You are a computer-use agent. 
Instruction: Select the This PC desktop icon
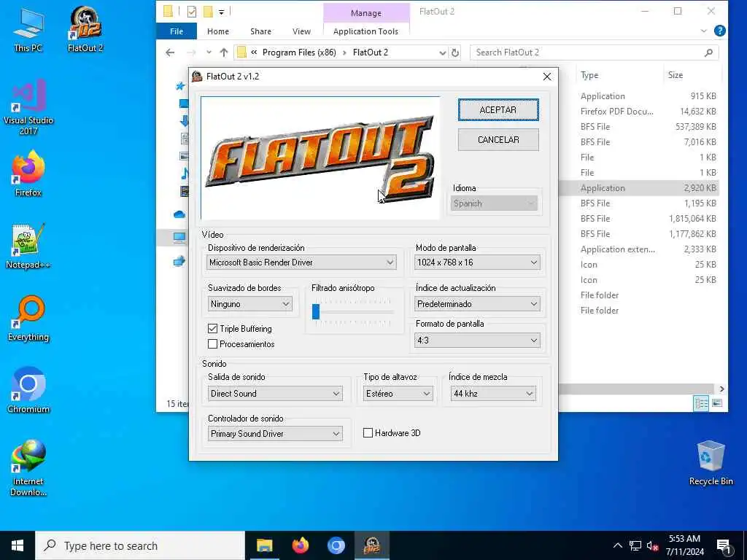tap(28, 29)
